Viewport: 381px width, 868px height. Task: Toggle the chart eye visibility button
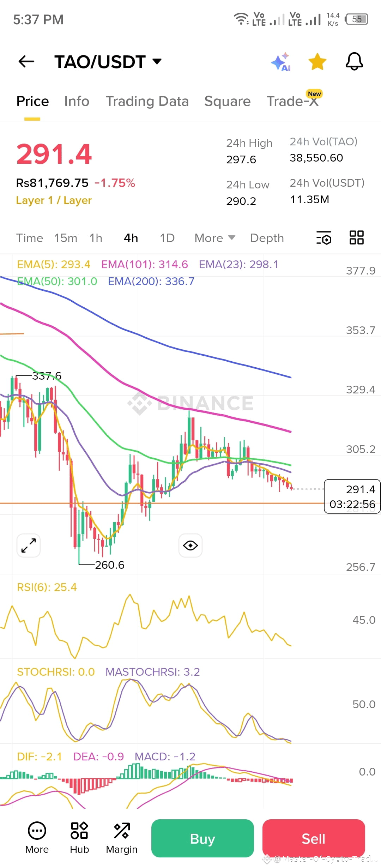(190, 545)
